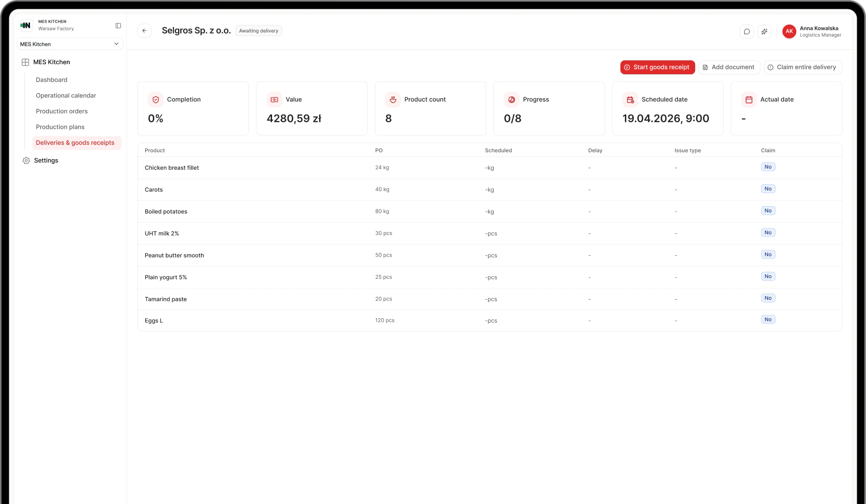Viewport: 866px width, 504px height.
Task: Toggle claim No for Plain yogurt 5%
Action: coord(768,276)
